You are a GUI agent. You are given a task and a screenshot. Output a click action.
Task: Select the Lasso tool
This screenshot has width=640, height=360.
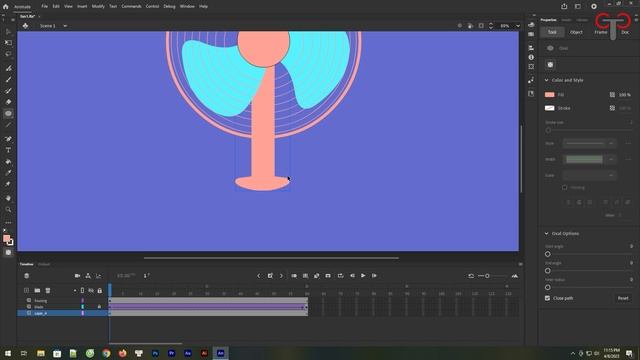tap(8, 54)
